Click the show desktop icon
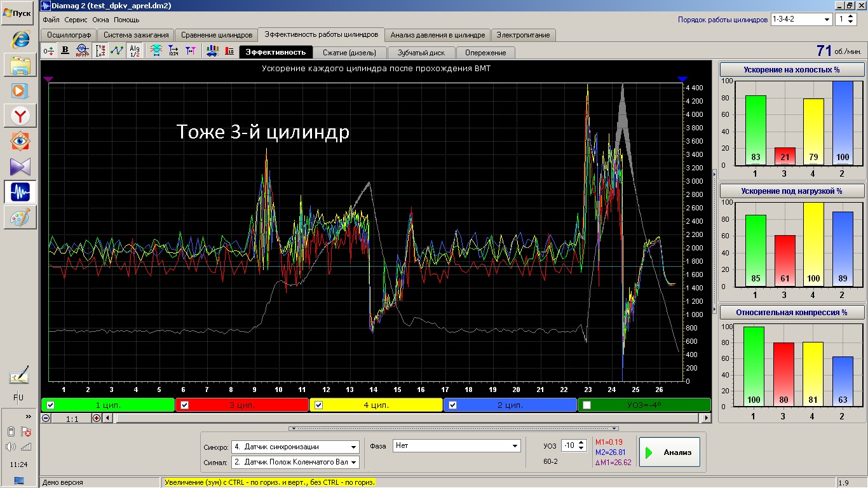The width and height of the screenshot is (868, 488). pos(19,481)
